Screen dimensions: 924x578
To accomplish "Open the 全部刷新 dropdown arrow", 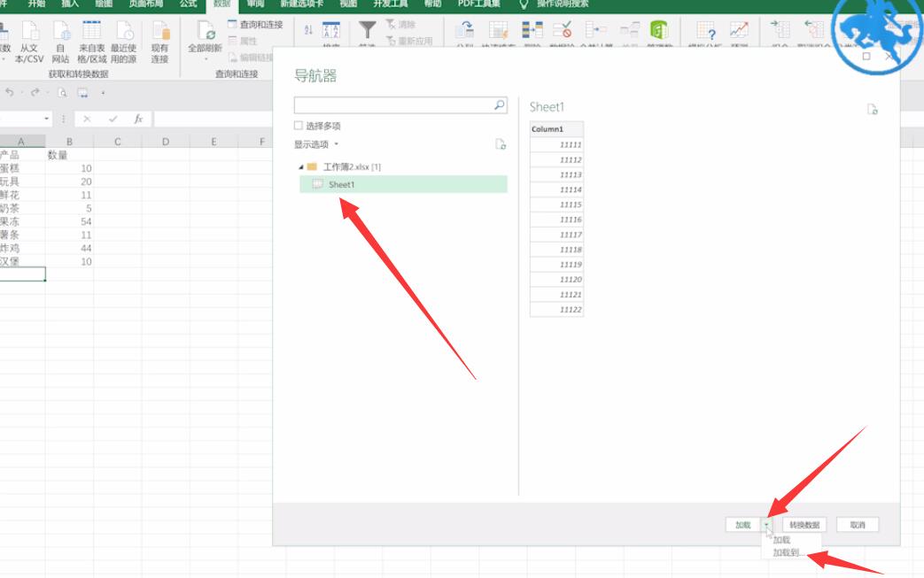I will [206, 58].
